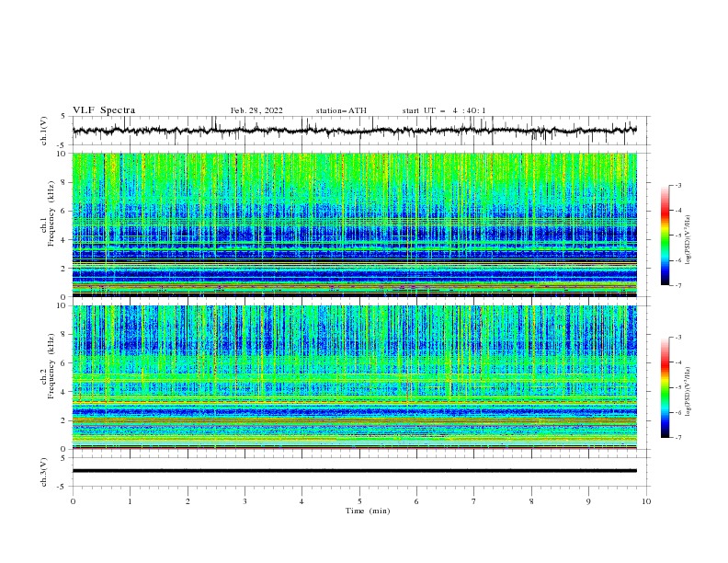Select the "start UT = 4 :40: 1" text
This screenshot has height=563, width=728.
444,110
